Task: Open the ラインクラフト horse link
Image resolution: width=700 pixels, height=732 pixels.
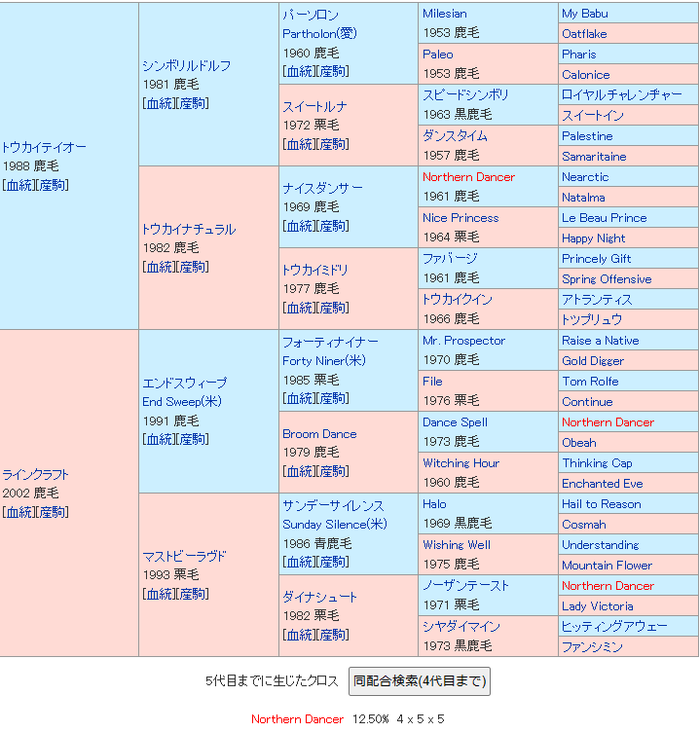Action: (36, 474)
